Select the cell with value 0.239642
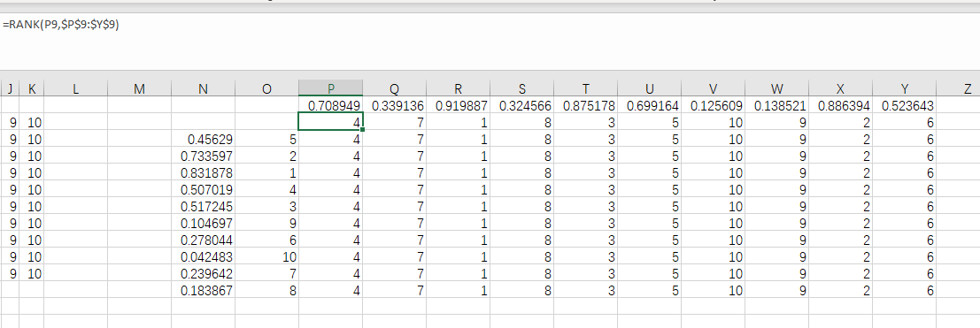 tap(203, 273)
